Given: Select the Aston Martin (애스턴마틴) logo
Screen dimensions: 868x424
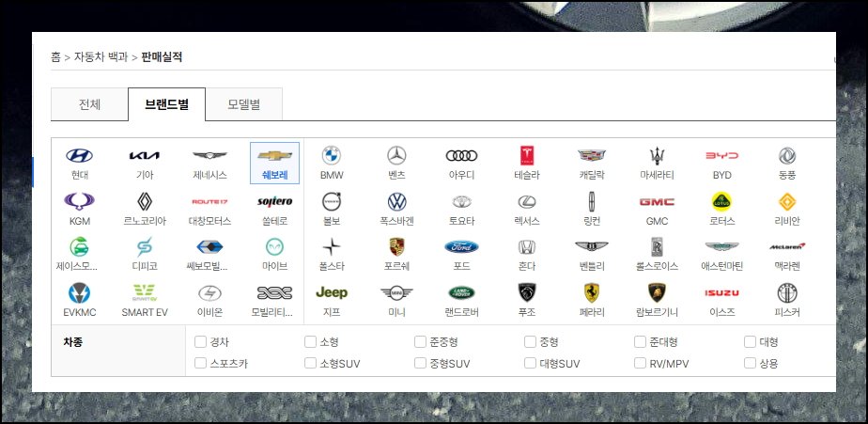Looking at the screenshot, I should pyautogui.click(x=721, y=246).
